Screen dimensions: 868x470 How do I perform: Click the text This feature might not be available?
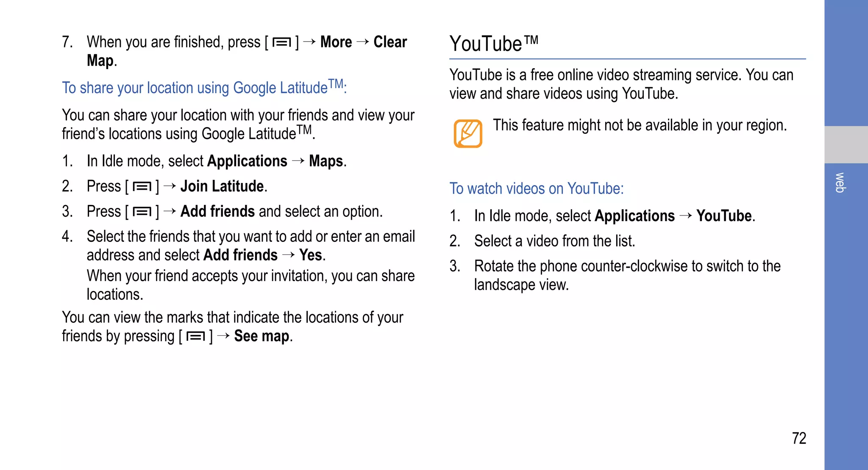tap(640, 125)
